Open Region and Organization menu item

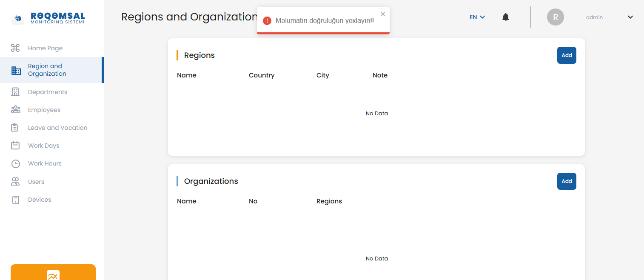click(47, 70)
